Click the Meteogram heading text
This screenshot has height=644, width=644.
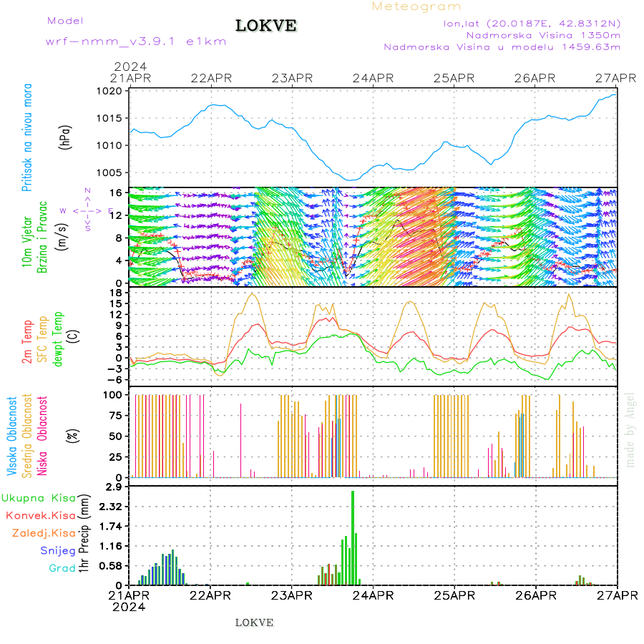pyautogui.click(x=416, y=6)
